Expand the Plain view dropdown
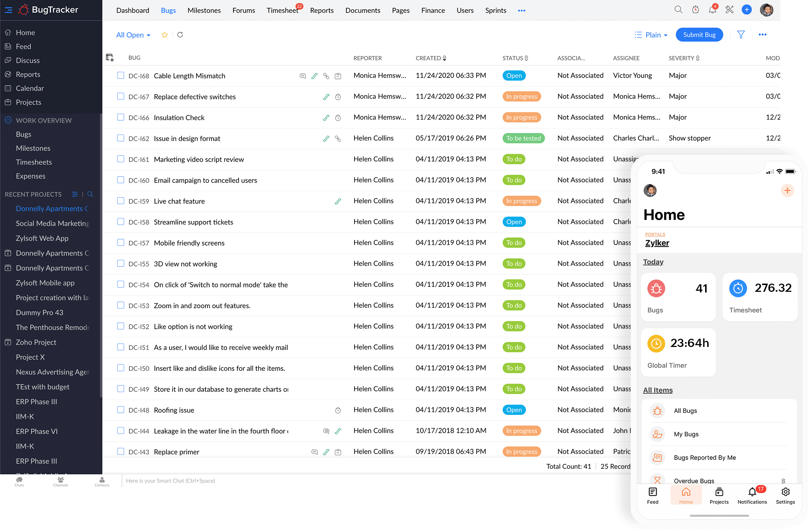Screen dimensions: 808x532 (651, 35)
